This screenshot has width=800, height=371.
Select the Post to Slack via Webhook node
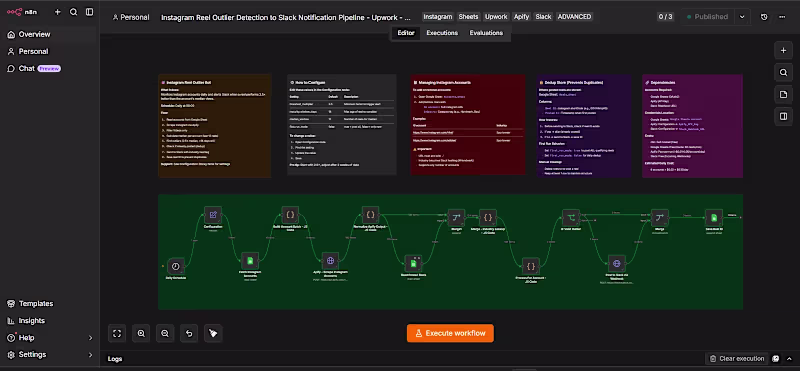pos(616,263)
